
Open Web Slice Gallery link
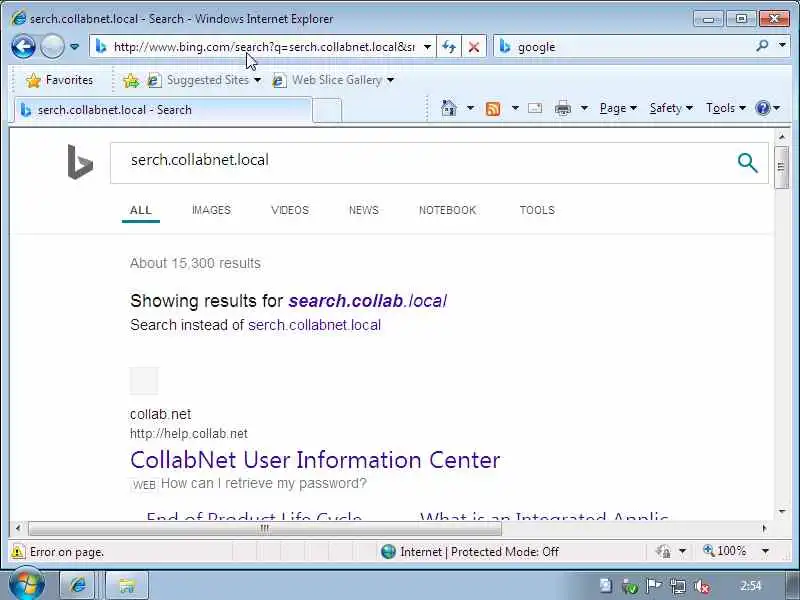328,80
